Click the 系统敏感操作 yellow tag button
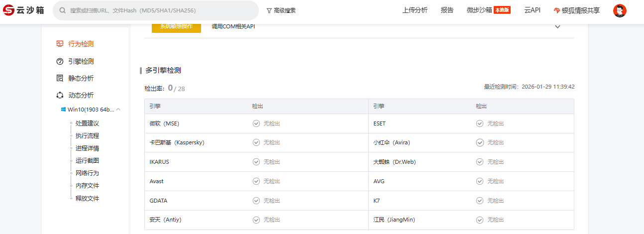Image resolution: width=644 pixels, height=234 pixels. (x=176, y=27)
